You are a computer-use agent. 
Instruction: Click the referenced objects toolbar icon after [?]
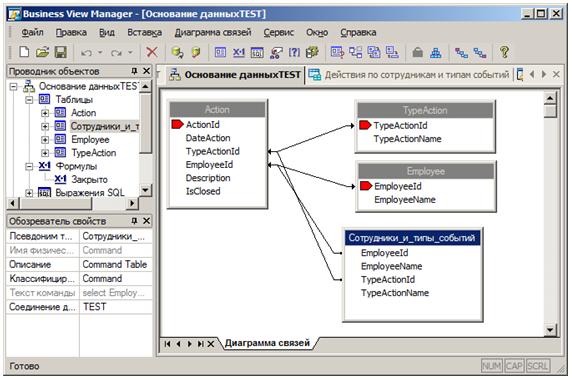coord(312,52)
